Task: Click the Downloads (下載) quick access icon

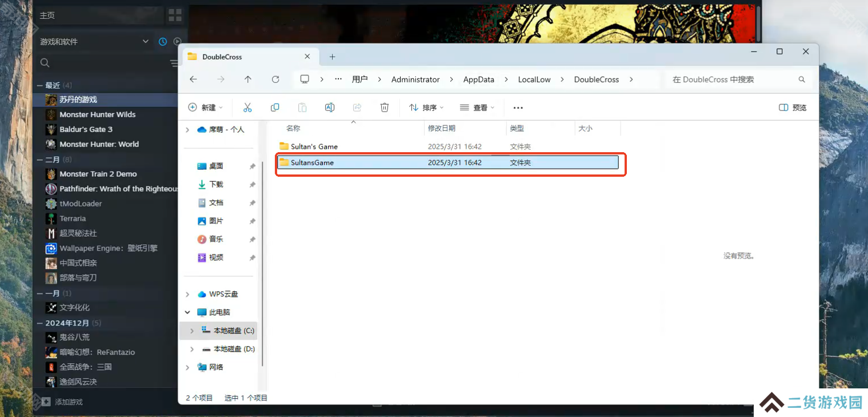Action: click(202, 184)
